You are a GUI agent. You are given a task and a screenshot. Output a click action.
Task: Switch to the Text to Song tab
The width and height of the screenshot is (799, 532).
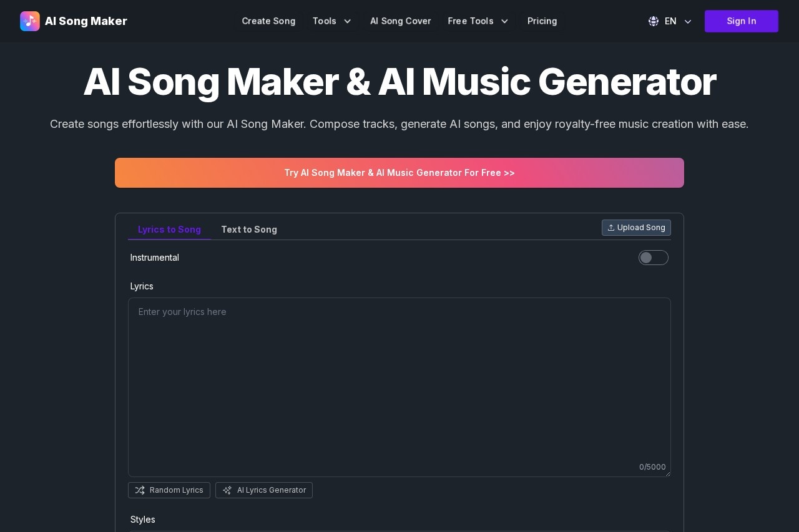click(249, 230)
